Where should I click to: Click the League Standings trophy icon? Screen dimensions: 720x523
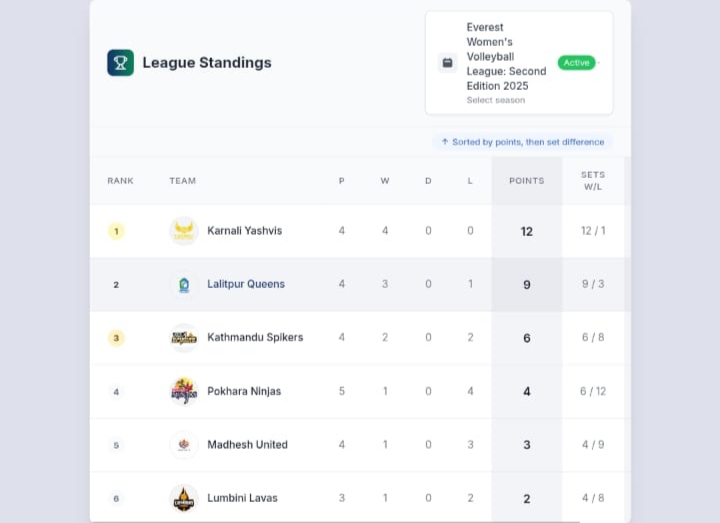point(120,63)
